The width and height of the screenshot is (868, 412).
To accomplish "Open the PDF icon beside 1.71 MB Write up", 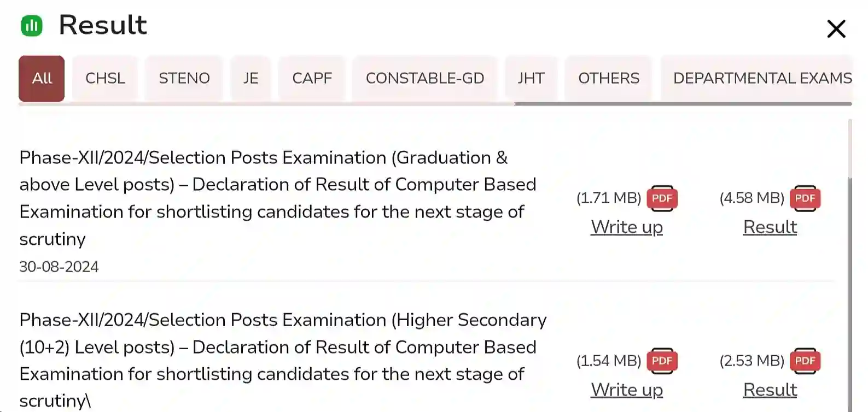I will click(x=662, y=198).
